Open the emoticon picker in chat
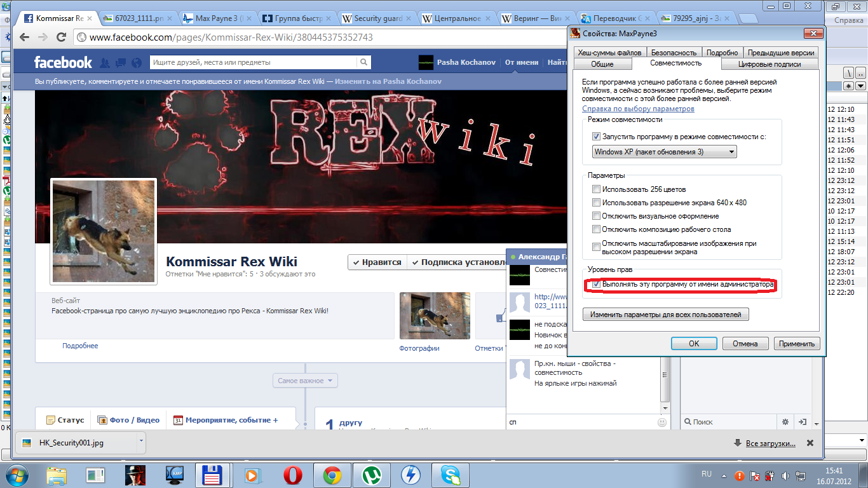868x488 pixels. point(662,422)
